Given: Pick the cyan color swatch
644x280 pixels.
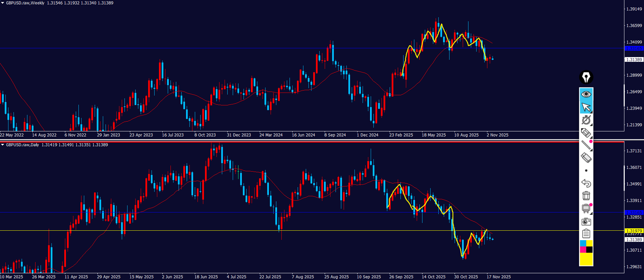Looking at the screenshot, I should click(583, 244).
